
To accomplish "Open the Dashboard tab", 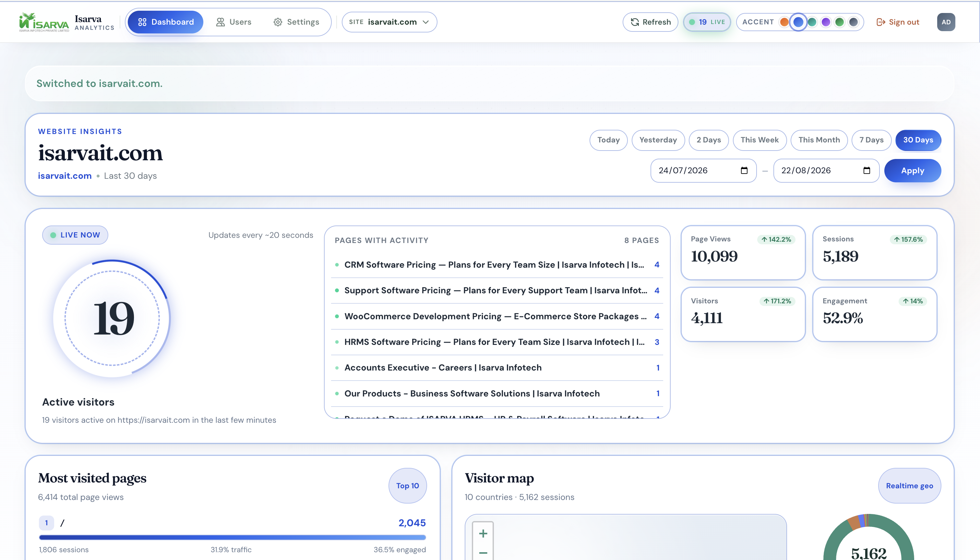I will (166, 22).
